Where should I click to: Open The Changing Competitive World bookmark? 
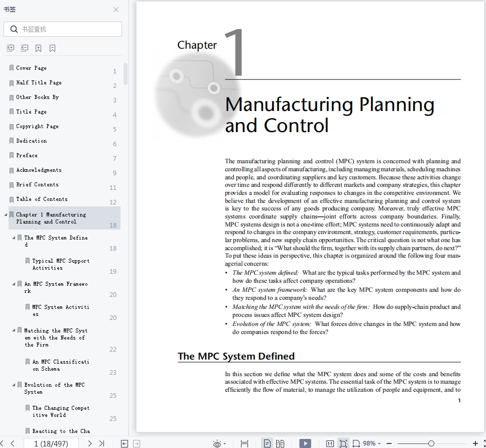(61, 411)
